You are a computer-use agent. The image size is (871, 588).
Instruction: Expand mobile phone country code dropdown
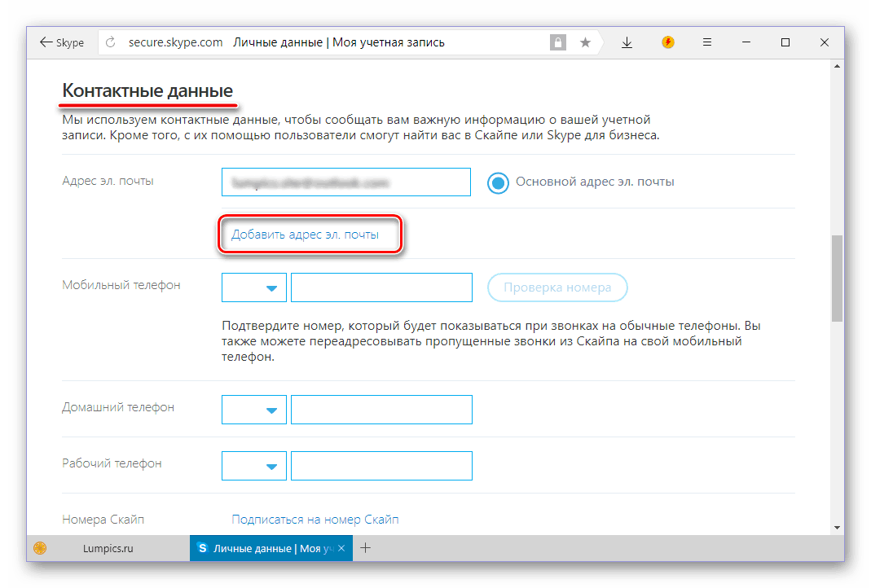254,287
